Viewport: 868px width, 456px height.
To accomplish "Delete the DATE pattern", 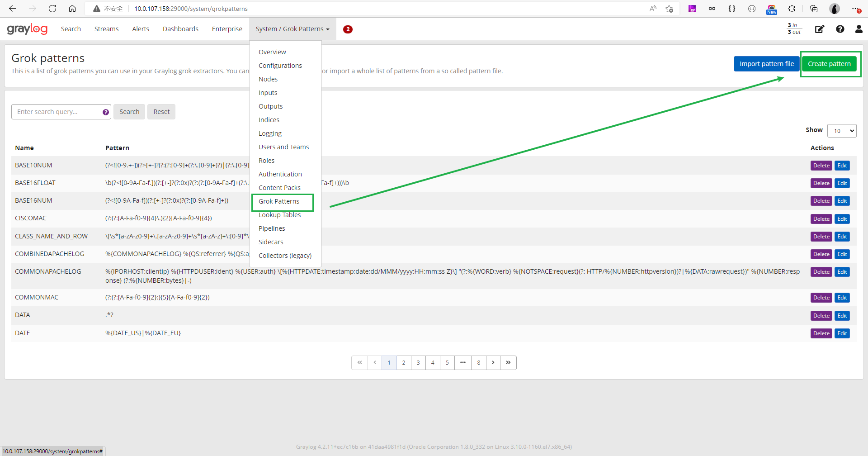I will (x=821, y=333).
